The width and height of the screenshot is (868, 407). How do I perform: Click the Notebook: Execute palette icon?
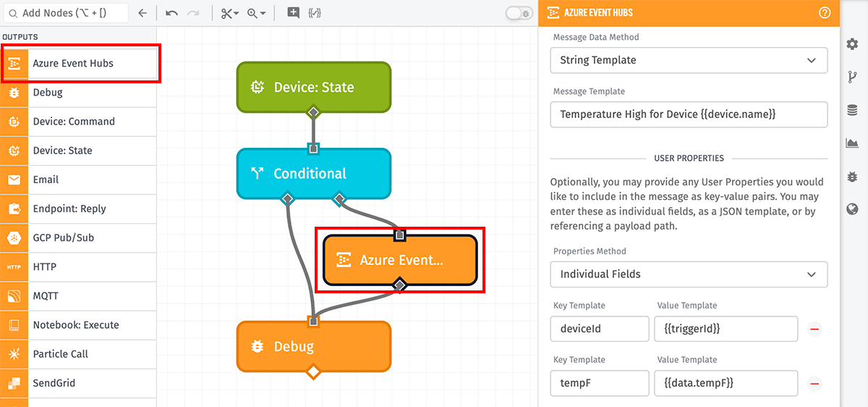click(x=14, y=324)
